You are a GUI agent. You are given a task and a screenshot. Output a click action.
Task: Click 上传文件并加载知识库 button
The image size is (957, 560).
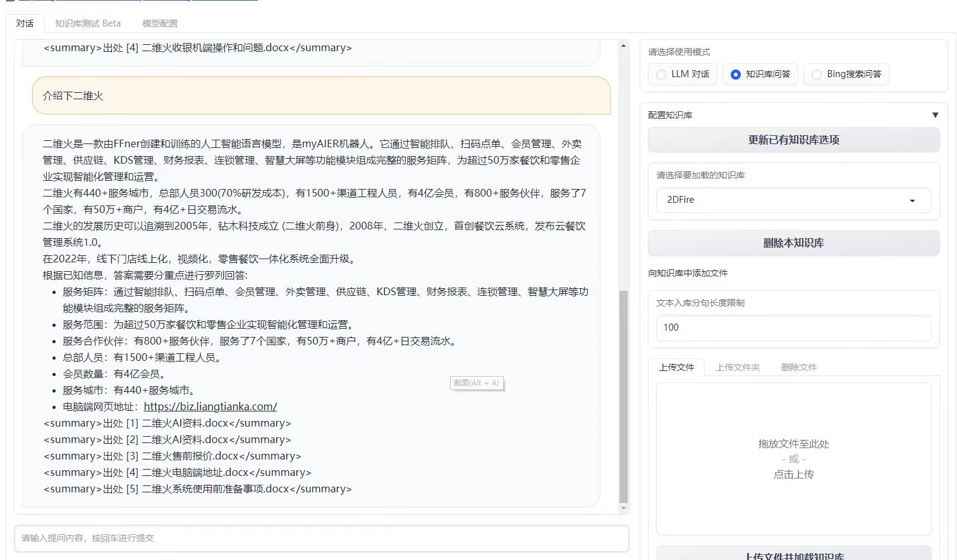tap(793, 554)
